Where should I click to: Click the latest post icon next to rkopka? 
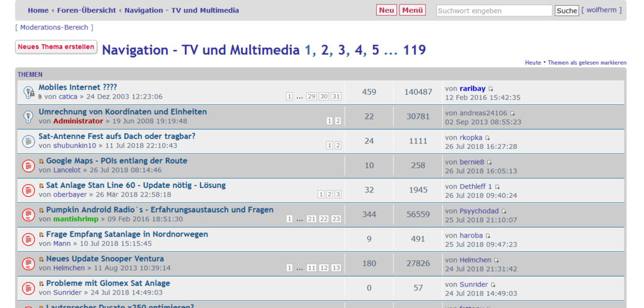[x=487, y=138]
